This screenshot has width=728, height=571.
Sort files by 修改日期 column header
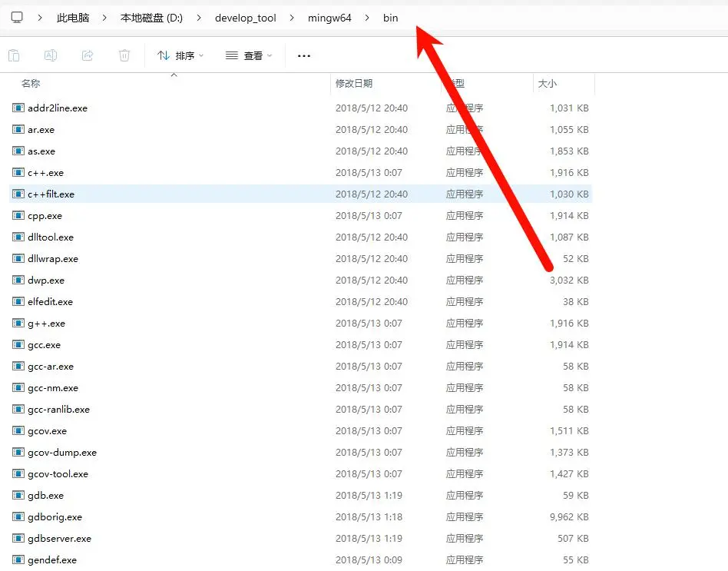[354, 84]
